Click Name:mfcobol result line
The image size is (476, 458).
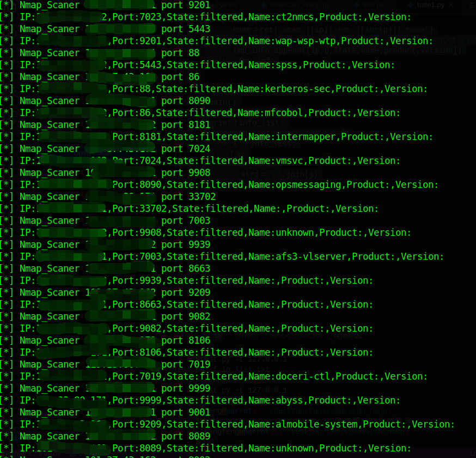tap(200, 113)
